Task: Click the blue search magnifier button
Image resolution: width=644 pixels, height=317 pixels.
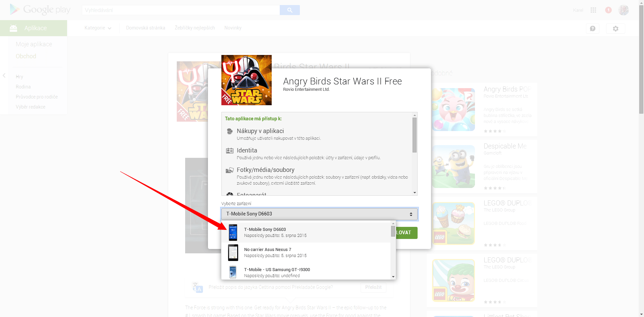Action: [x=290, y=10]
